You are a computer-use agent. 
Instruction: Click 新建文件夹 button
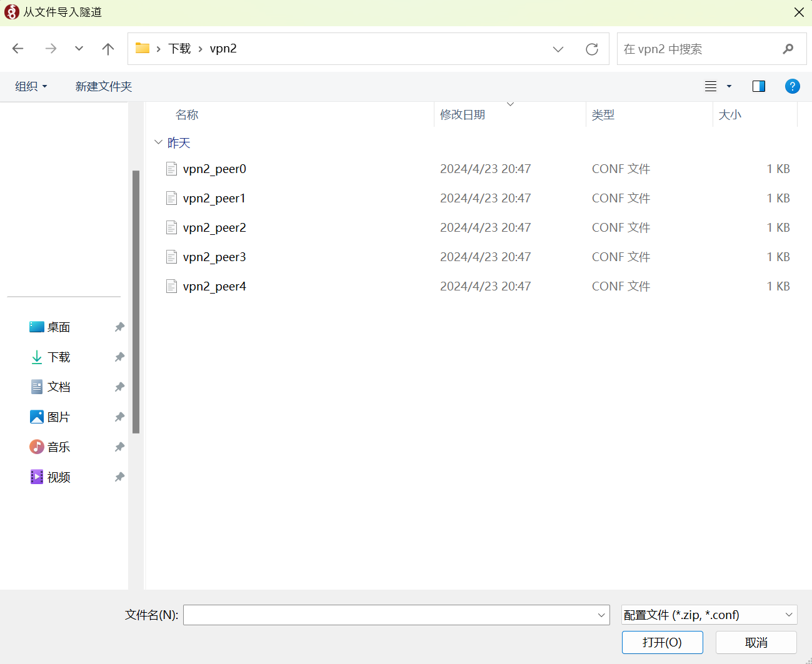coord(104,86)
